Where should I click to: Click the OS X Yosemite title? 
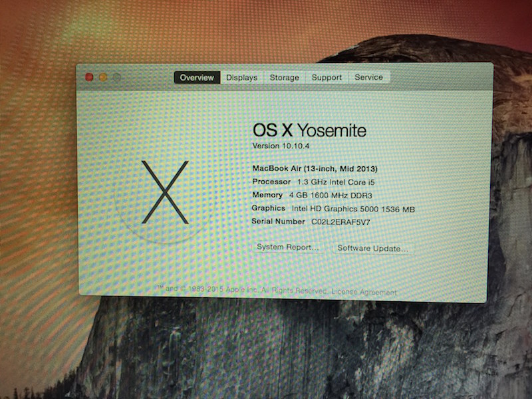tap(309, 130)
